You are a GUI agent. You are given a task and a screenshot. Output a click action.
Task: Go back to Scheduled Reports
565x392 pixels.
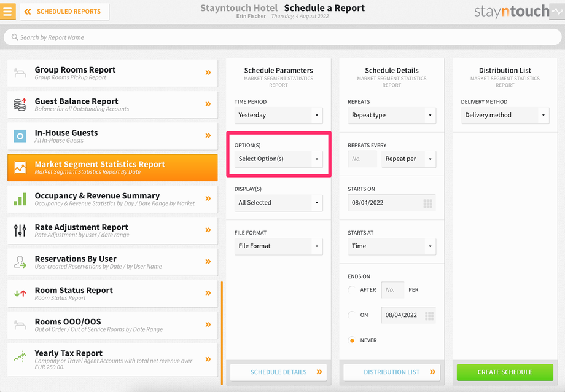64,12
